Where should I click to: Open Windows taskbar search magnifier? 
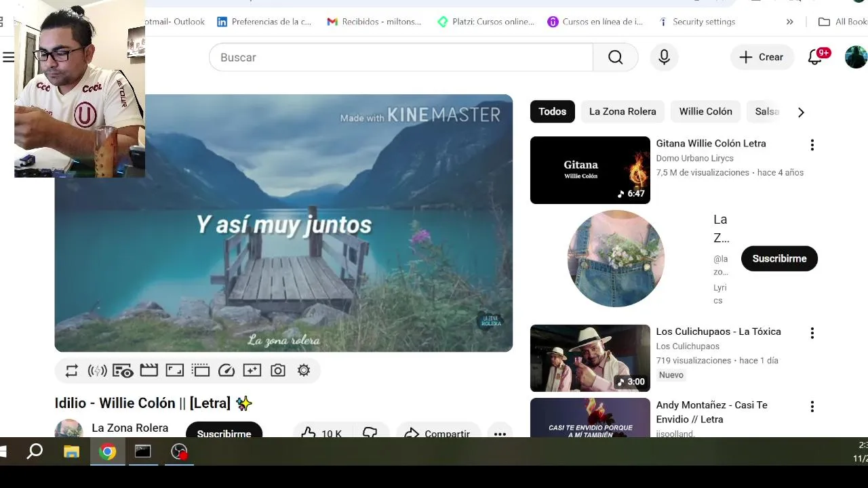click(35, 451)
